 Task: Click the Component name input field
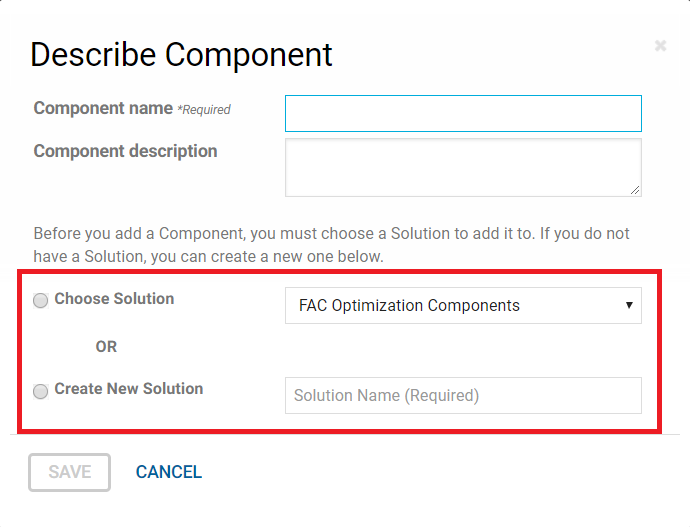click(x=463, y=114)
